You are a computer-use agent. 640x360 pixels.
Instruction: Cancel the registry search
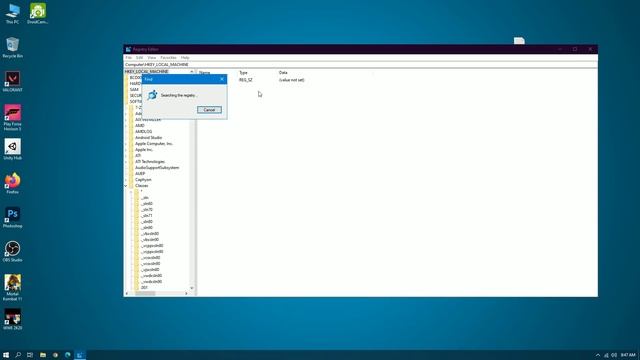tap(209, 110)
